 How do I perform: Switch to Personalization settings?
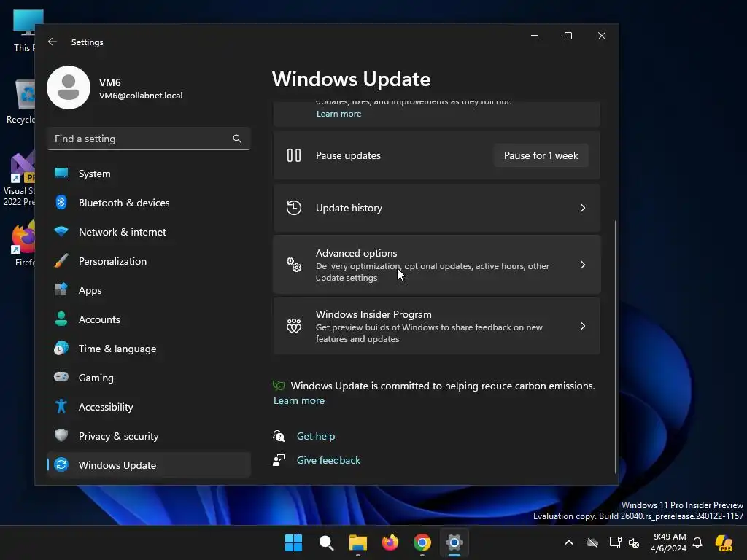(149, 260)
